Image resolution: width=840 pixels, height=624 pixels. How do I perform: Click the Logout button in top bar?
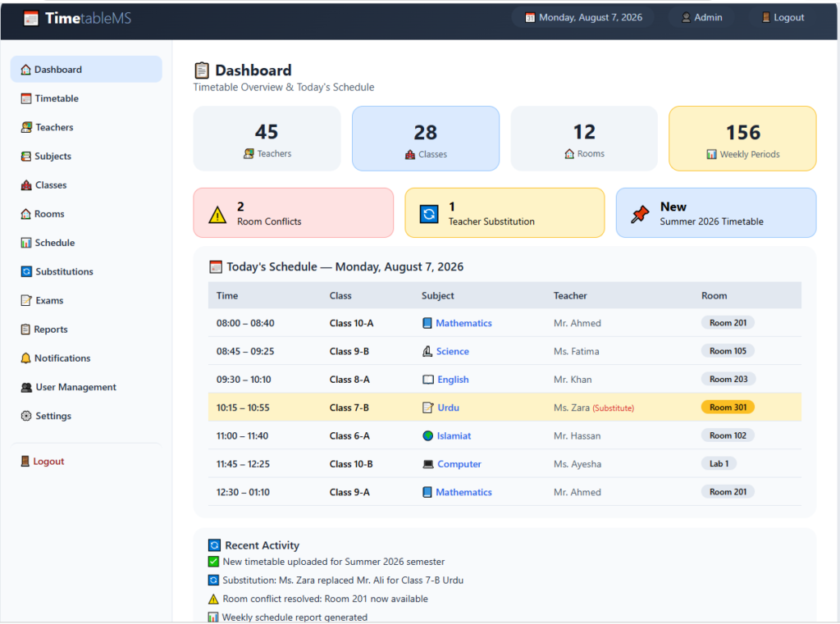(x=783, y=18)
